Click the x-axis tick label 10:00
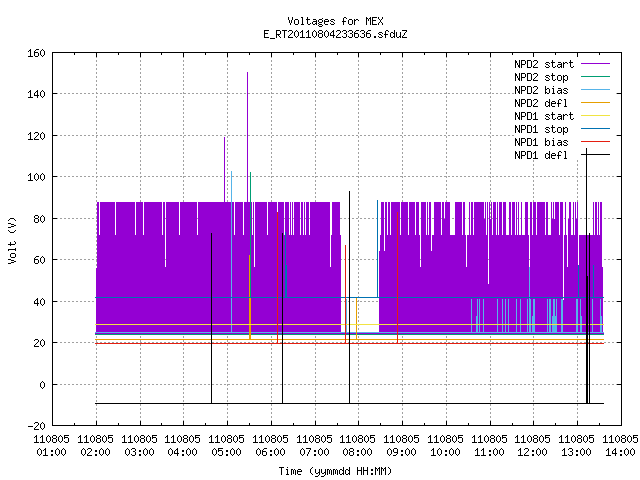 pyautogui.click(x=445, y=452)
